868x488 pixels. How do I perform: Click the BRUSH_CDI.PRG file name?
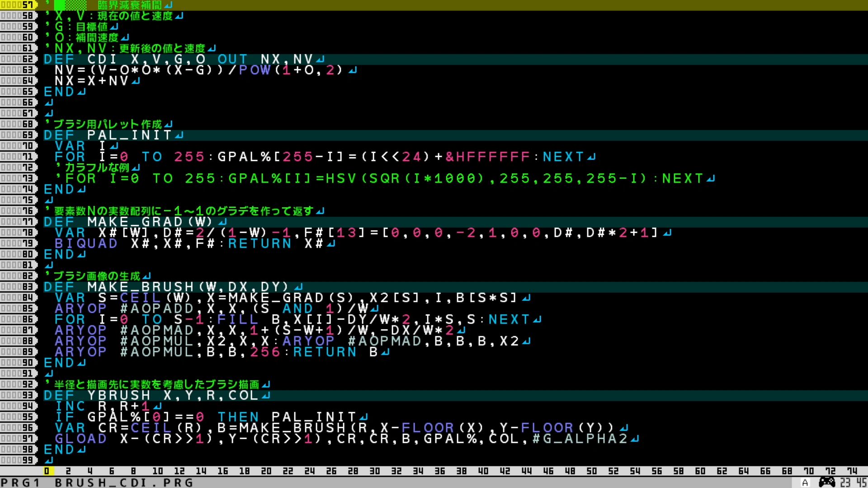(x=124, y=483)
